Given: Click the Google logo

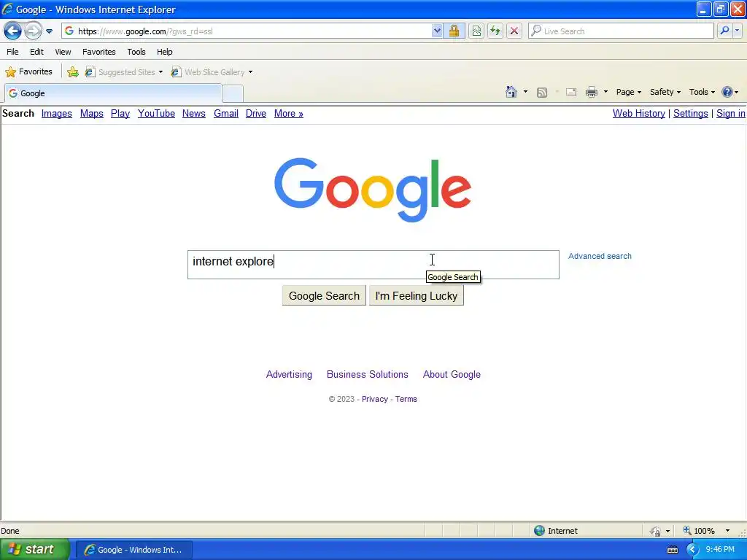Looking at the screenshot, I should (373, 190).
